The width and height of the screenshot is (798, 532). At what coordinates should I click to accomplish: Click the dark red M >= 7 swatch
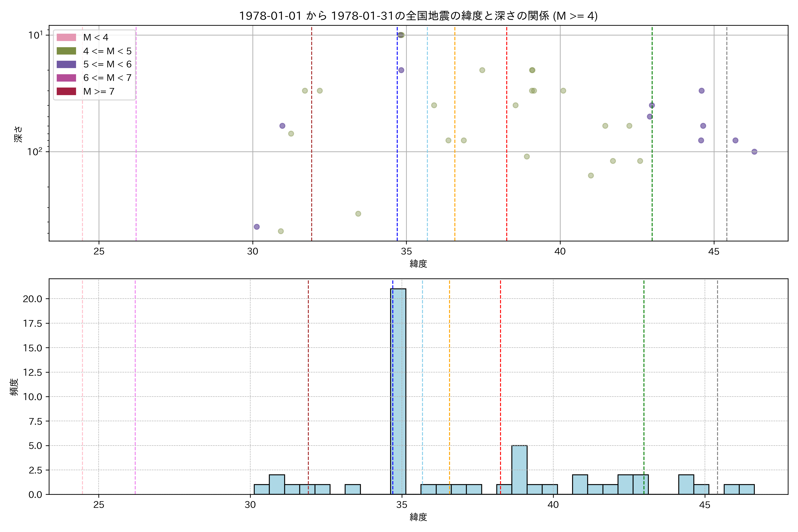[x=66, y=91]
